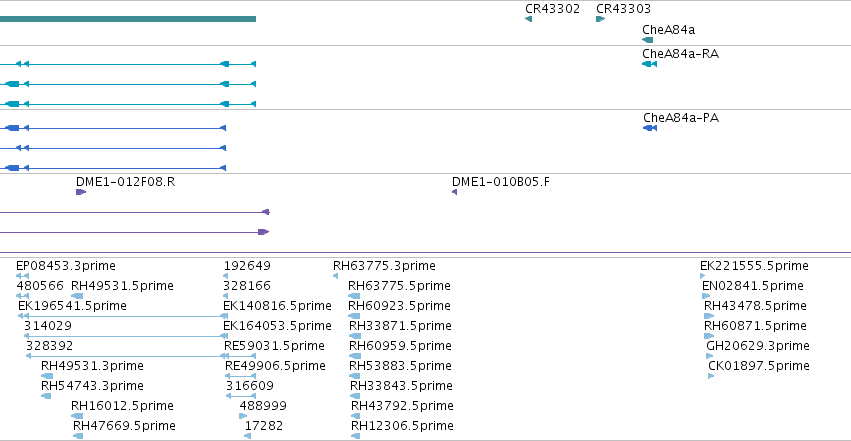Click the arrow glyph under CR43303

[600, 19]
